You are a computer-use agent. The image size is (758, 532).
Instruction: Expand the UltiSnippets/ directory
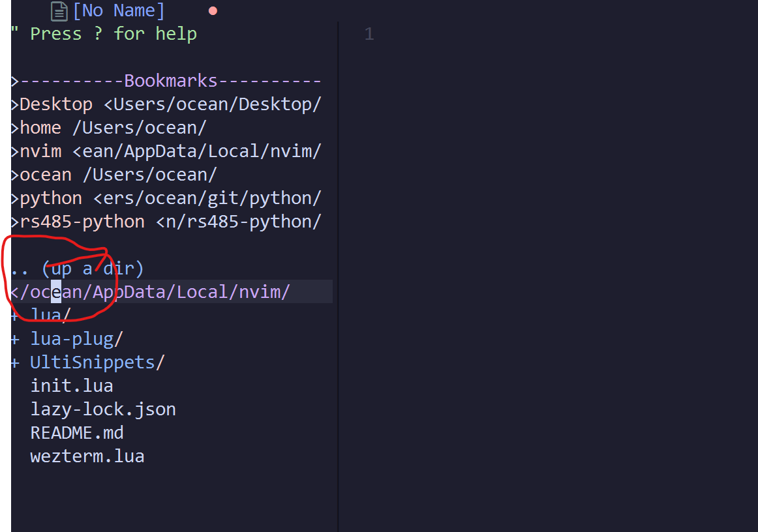[x=87, y=362]
